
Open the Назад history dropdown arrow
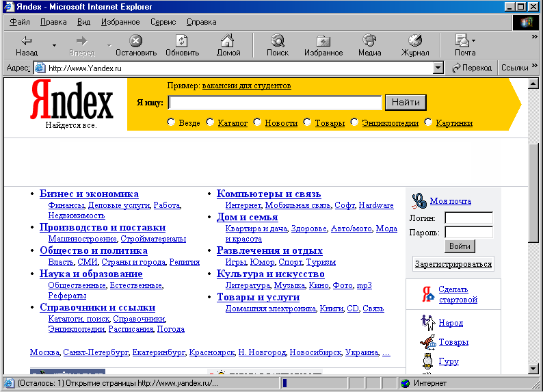(x=54, y=45)
